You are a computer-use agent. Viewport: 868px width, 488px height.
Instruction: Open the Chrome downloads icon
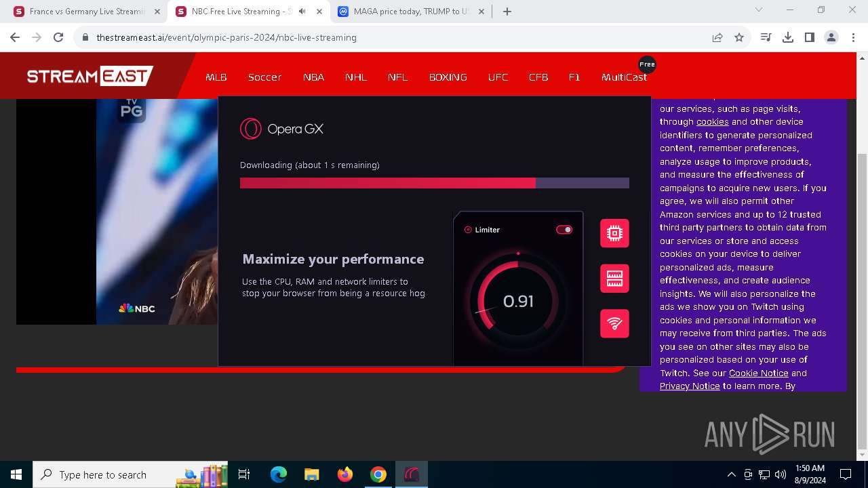[788, 37]
